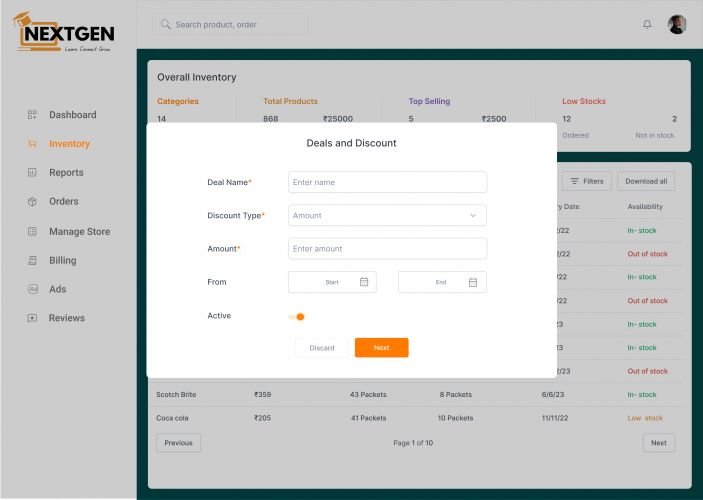Open the Billing menu item
703x500 pixels.
click(x=63, y=260)
